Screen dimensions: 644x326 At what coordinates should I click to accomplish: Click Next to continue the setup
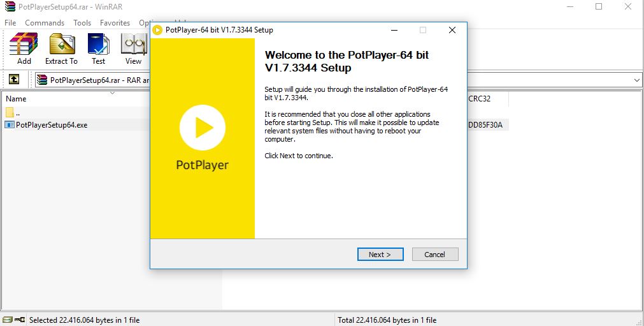tap(380, 255)
